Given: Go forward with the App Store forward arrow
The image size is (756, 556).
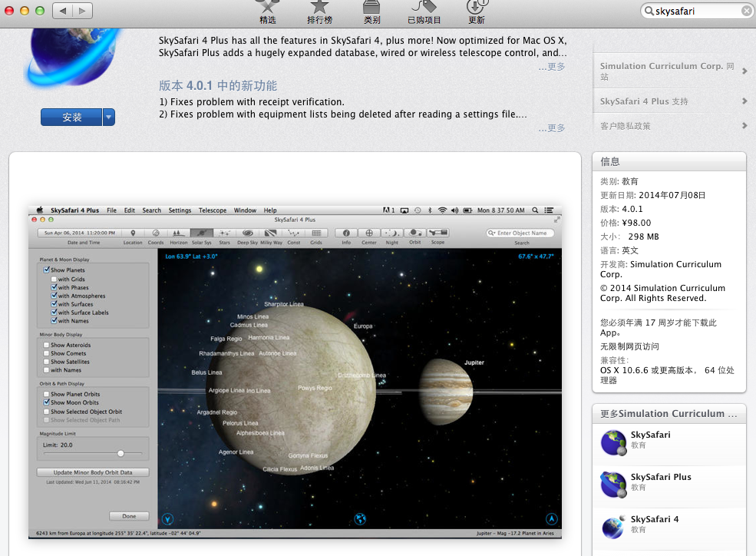Looking at the screenshot, I should (x=82, y=11).
